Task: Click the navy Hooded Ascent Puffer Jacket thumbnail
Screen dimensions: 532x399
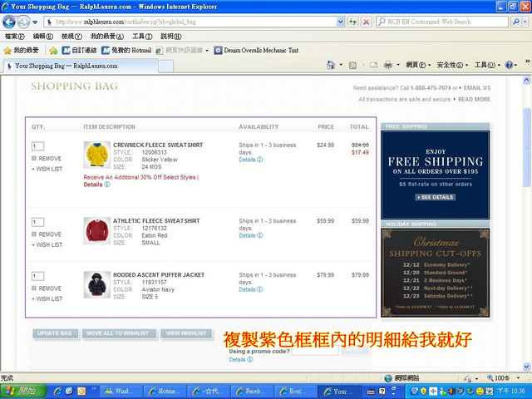Action: [97, 284]
